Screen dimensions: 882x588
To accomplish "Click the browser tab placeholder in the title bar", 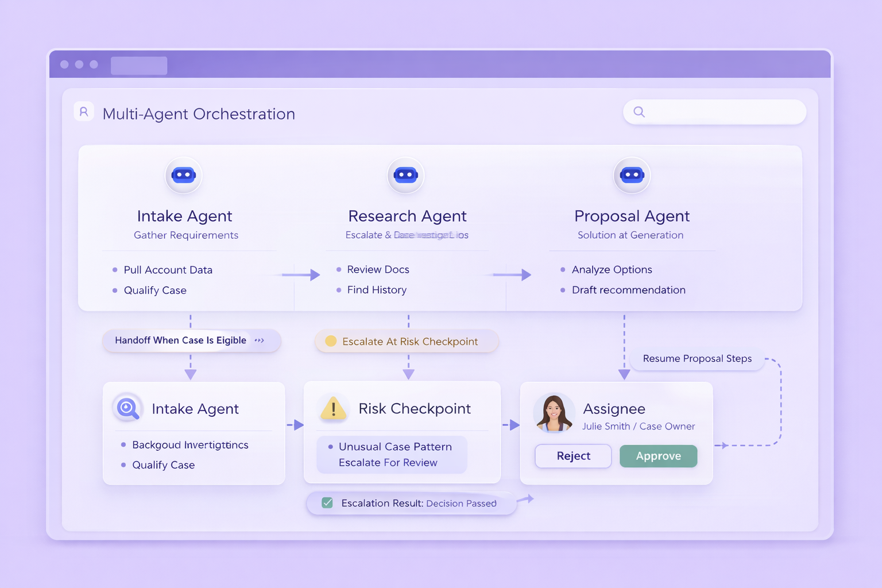I will coord(138,65).
